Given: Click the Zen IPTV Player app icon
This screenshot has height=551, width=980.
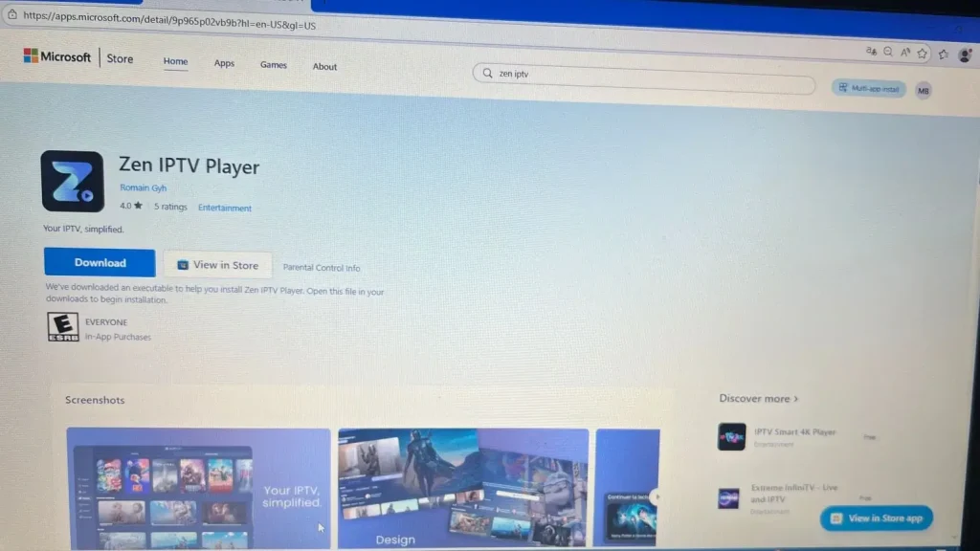Looking at the screenshot, I should click(x=72, y=181).
